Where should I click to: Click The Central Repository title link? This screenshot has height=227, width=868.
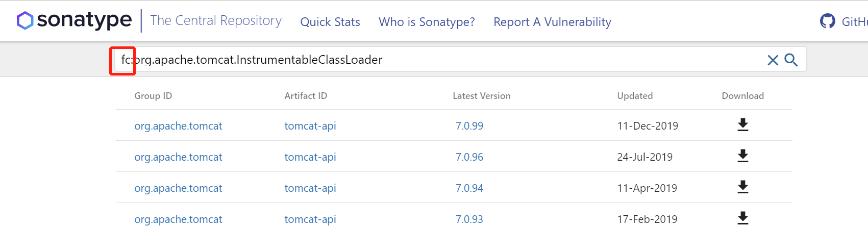point(216,20)
